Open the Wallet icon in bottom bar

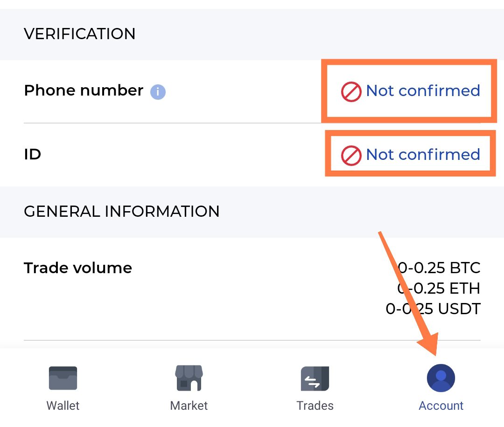(x=63, y=378)
